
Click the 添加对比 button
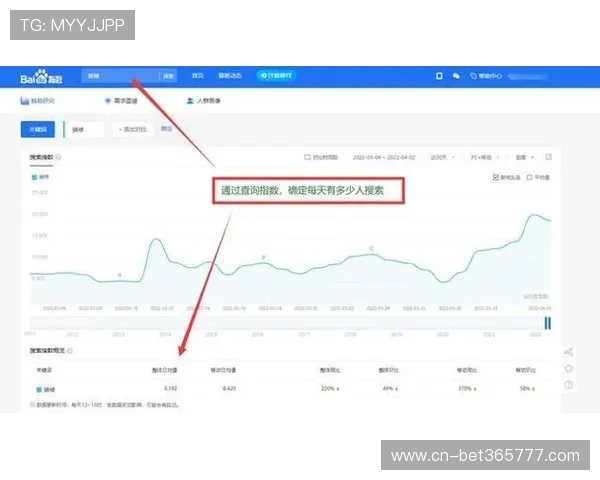(x=132, y=129)
